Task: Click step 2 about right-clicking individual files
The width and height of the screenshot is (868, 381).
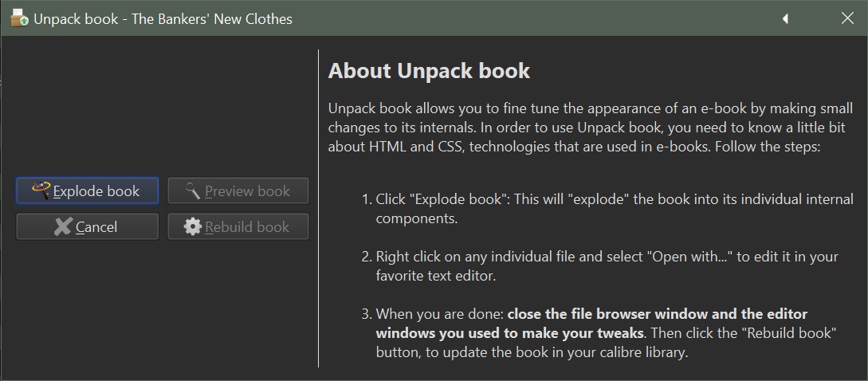Action: click(x=606, y=266)
